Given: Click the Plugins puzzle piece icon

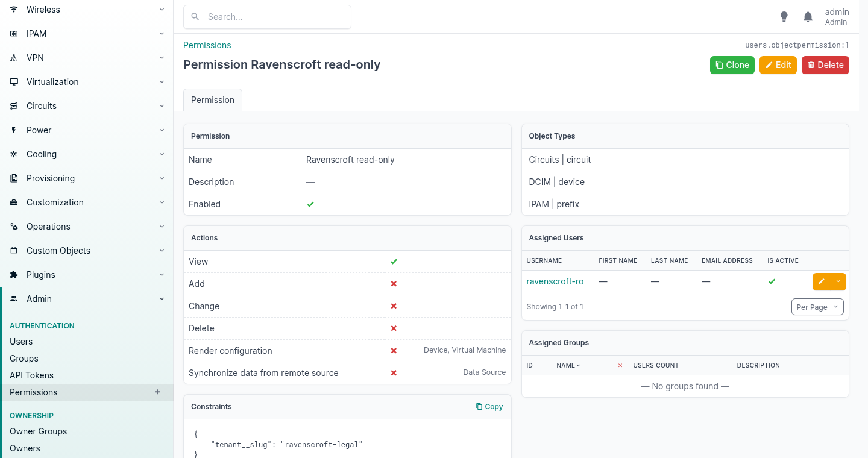Looking at the screenshot, I should (x=14, y=275).
